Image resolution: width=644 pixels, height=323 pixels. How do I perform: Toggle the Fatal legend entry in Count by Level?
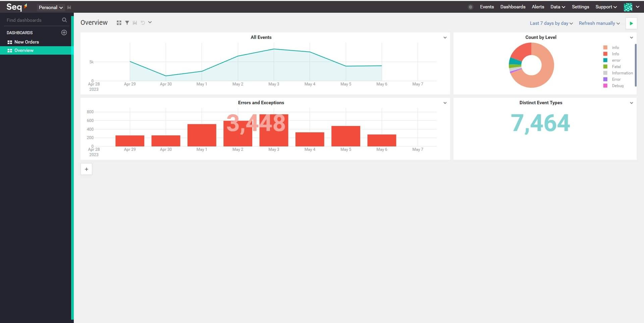pyautogui.click(x=616, y=67)
